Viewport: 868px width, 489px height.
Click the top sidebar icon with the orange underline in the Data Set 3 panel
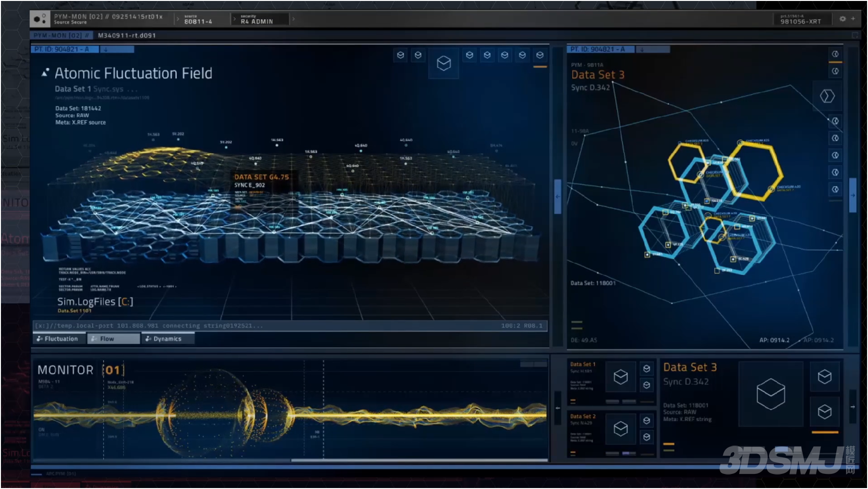tap(835, 54)
